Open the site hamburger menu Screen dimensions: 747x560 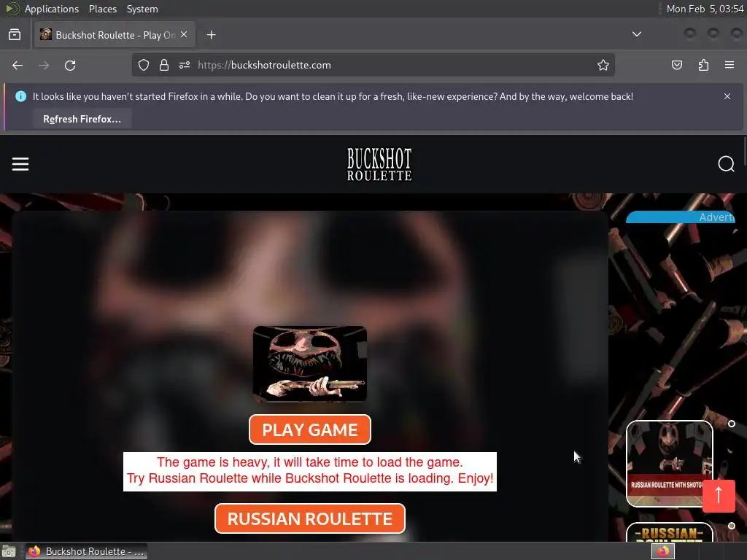[20, 164]
